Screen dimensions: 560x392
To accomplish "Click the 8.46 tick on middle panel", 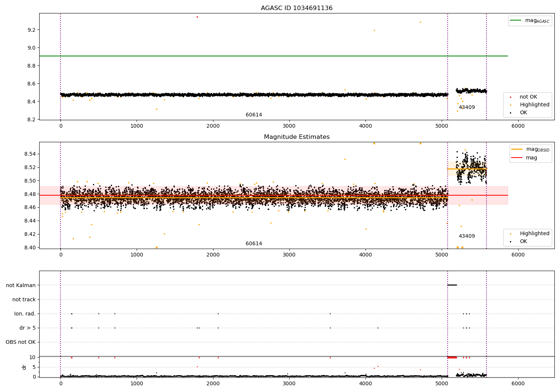I will tap(30, 207).
